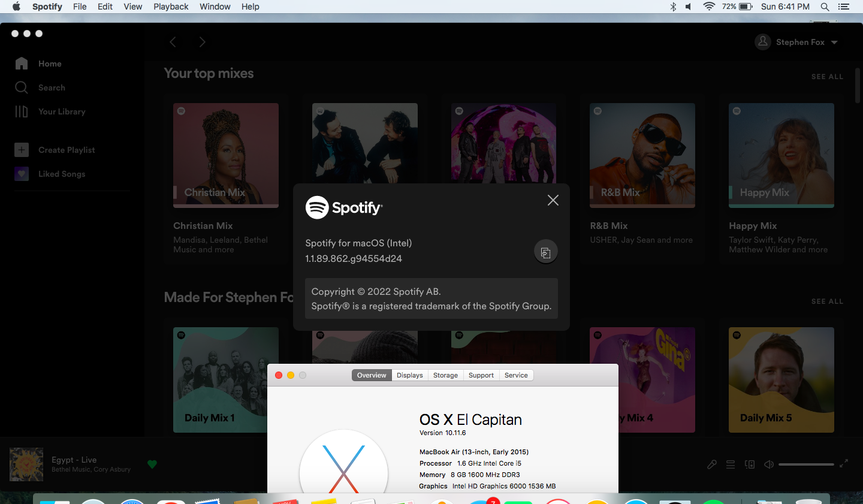This screenshot has width=863, height=504.
Task: Go back with the left arrow
Action: (173, 42)
